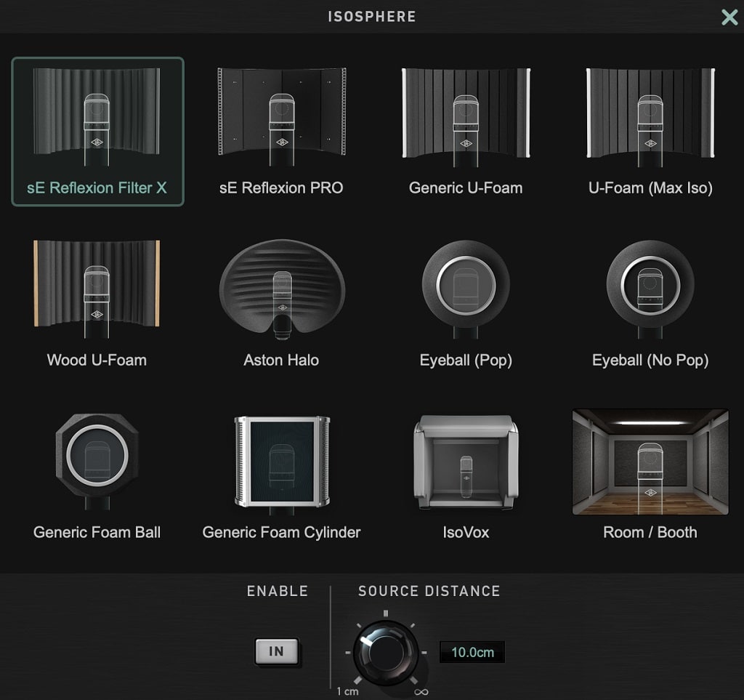Pick the Generic U-Foam filter image

[x=466, y=117]
